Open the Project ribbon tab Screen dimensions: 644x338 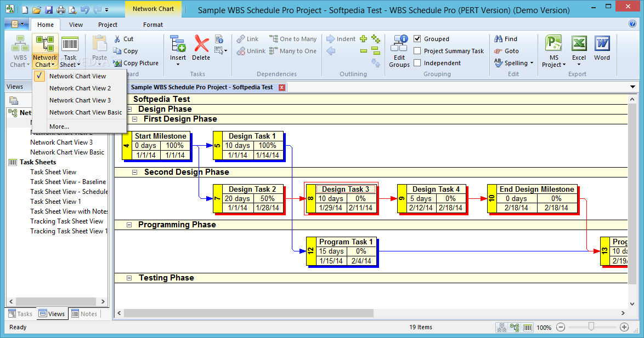point(108,25)
